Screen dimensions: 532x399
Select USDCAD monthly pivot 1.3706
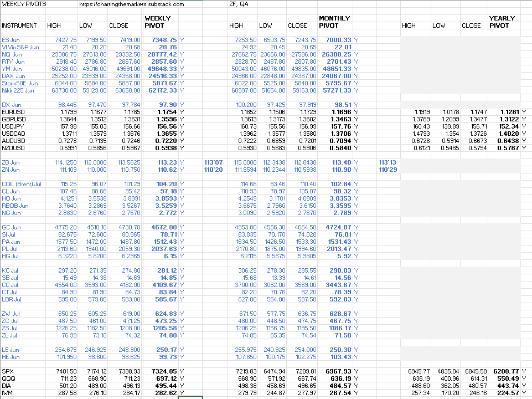342,134
